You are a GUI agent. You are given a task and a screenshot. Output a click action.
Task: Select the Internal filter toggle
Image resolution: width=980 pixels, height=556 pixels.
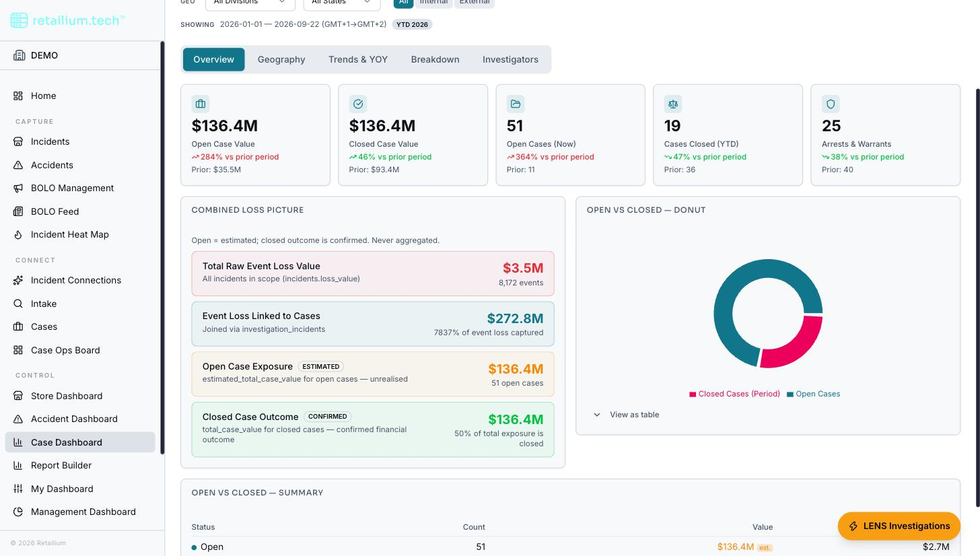coord(433,2)
